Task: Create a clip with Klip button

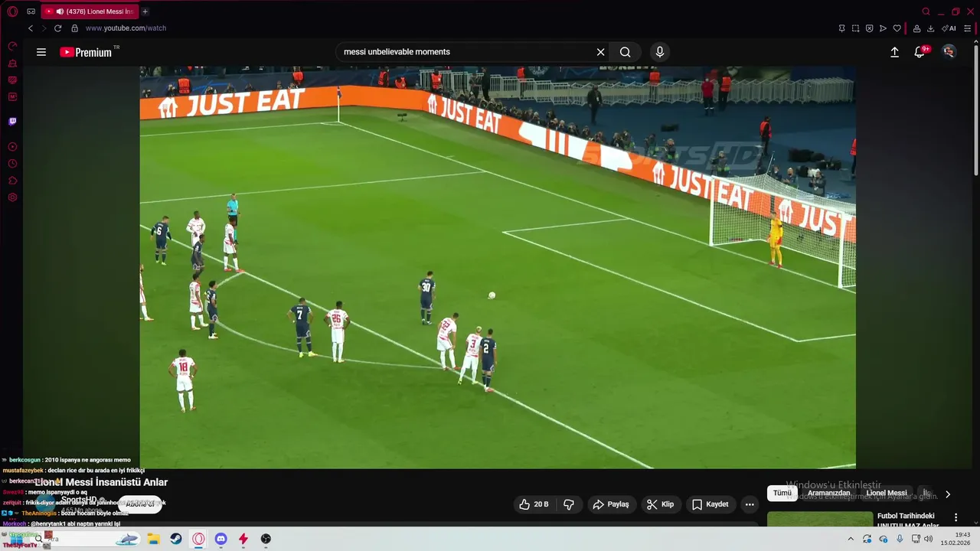Action: (661, 504)
